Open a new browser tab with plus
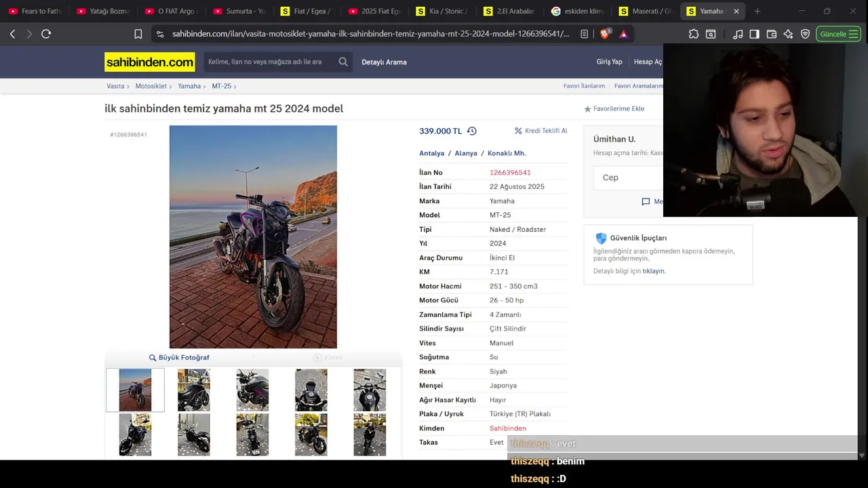 [757, 11]
